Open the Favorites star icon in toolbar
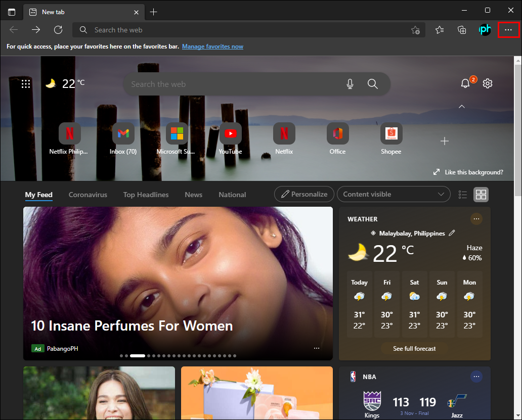 [x=440, y=30]
